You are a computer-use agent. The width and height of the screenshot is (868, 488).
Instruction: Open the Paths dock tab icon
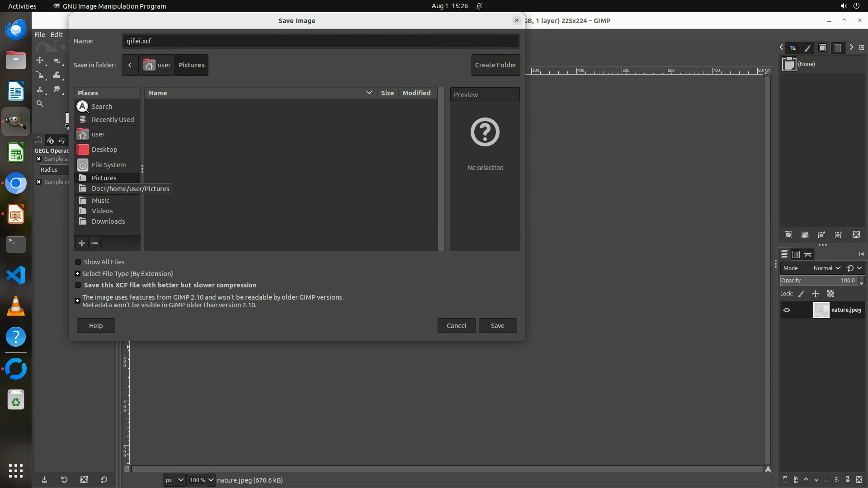pos(808,254)
